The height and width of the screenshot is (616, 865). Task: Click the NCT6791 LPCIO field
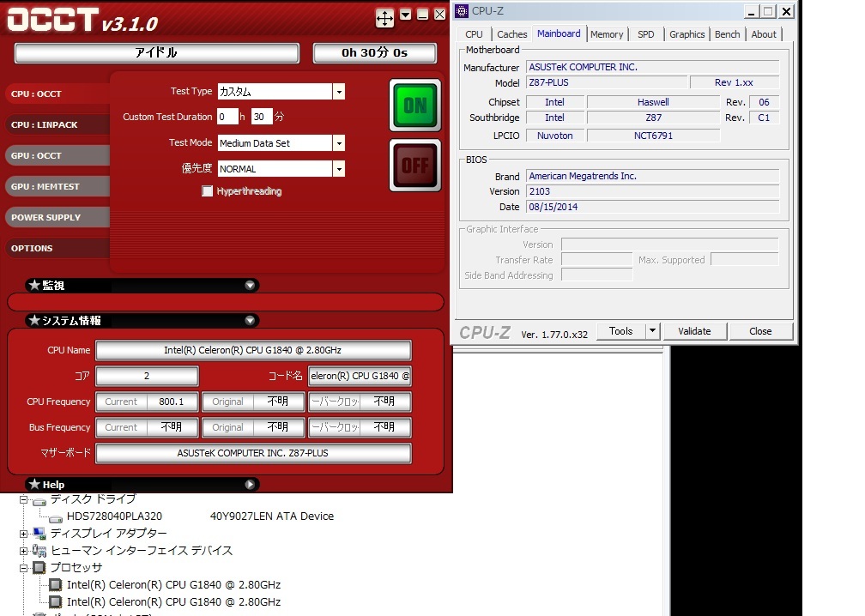(x=653, y=135)
